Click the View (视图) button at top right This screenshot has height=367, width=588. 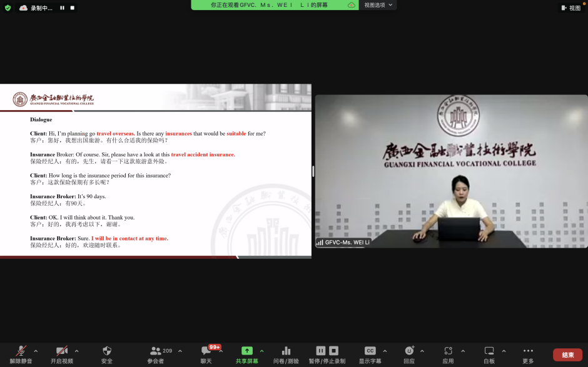point(571,8)
